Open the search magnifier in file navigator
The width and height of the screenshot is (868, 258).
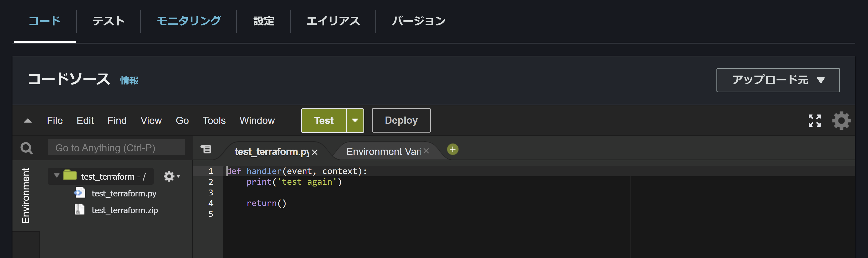click(x=26, y=148)
